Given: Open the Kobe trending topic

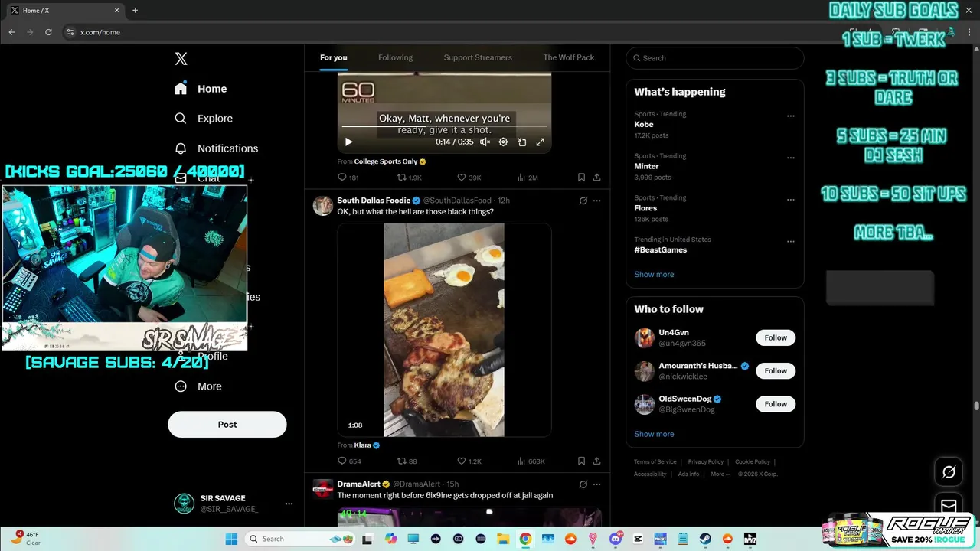Looking at the screenshot, I should [x=644, y=125].
